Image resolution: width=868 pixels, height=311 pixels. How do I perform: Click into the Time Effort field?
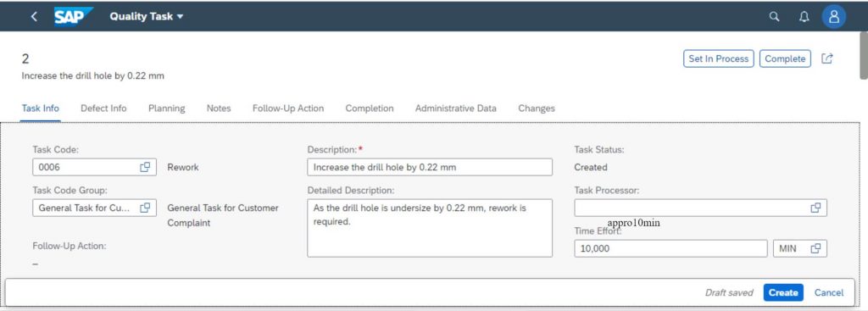pyautogui.click(x=671, y=248)
